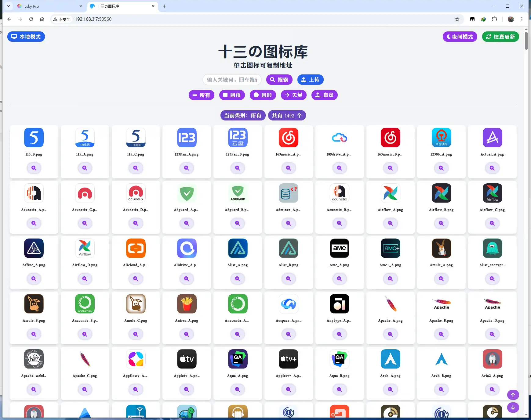Select the Arch_A.png Arch Linux icon
The width and height of the screenshot is (531, 420).
(x=390, y=359)
